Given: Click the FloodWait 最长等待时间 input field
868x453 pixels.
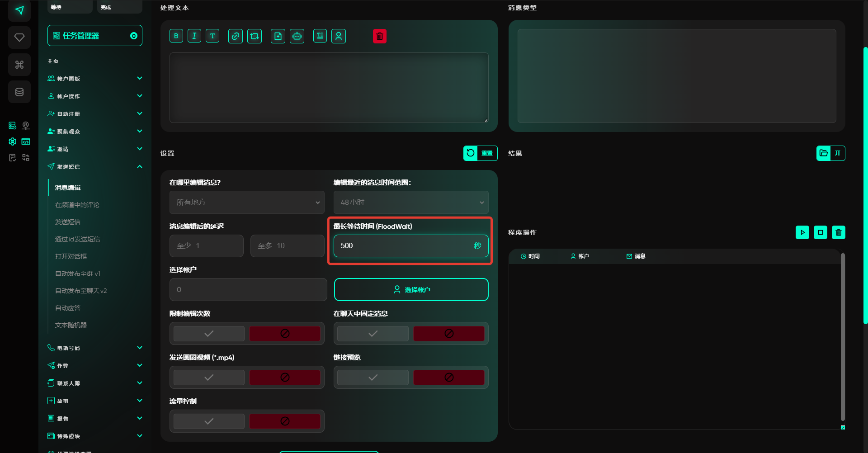Looking at the screenshot, I should coord(402,246).
